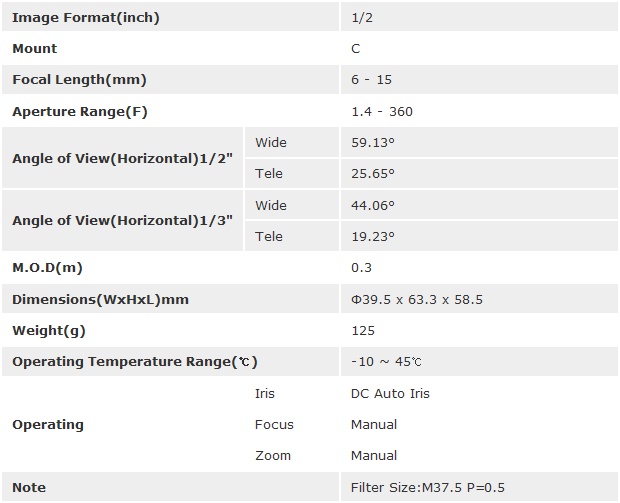Screen dimensions: 620x503
Task: Select the 44.06° angle value
Action: coord(373,205)
